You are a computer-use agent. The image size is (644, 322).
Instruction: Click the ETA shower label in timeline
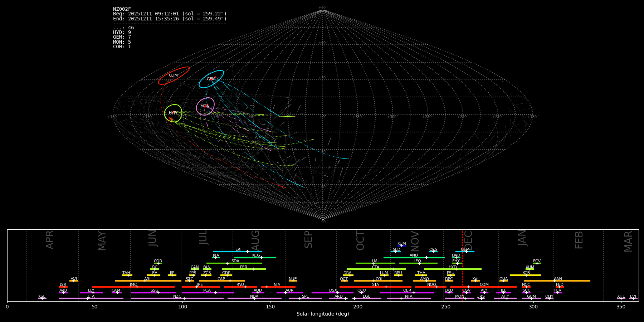(91, 297)
